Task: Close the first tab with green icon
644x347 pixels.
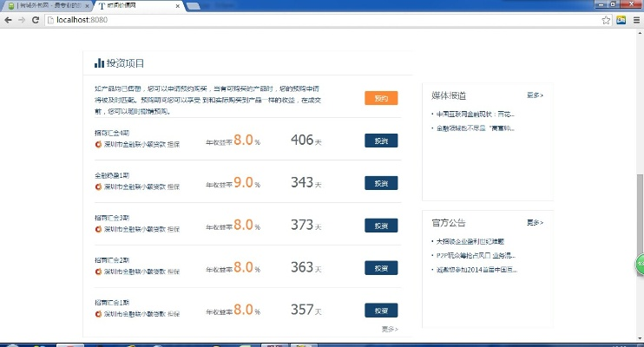Action: tap(87, 6)
